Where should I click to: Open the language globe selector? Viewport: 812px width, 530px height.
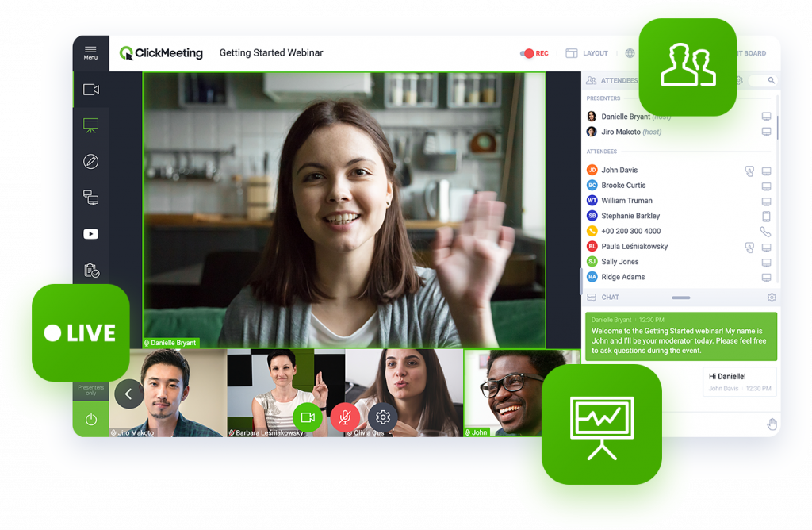pyautogui.click(x=630, y=53)
